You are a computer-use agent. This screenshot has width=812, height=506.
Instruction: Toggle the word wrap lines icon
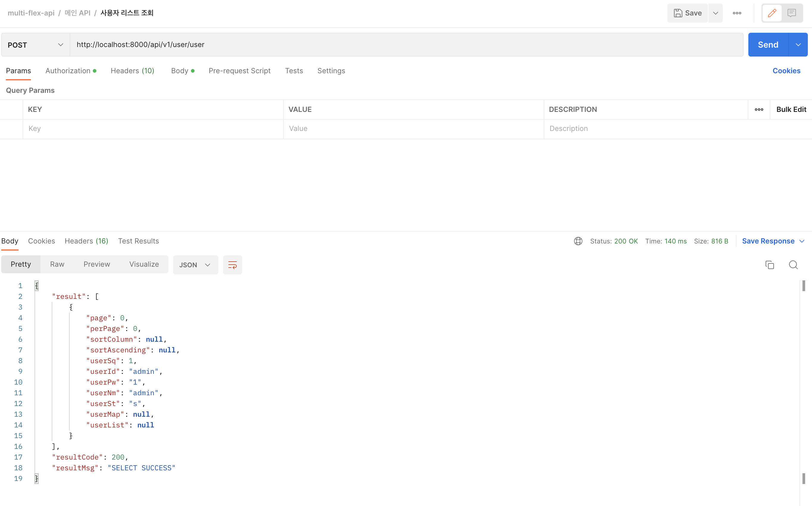232,265
